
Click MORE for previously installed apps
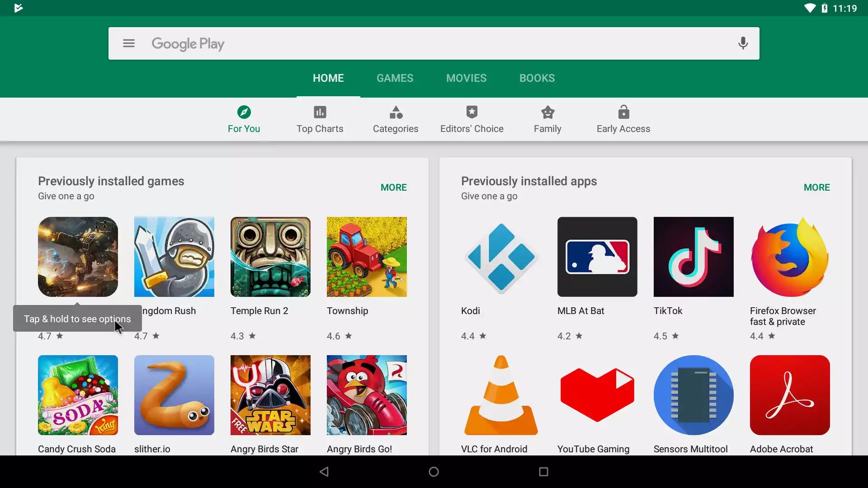coord(816,188)
